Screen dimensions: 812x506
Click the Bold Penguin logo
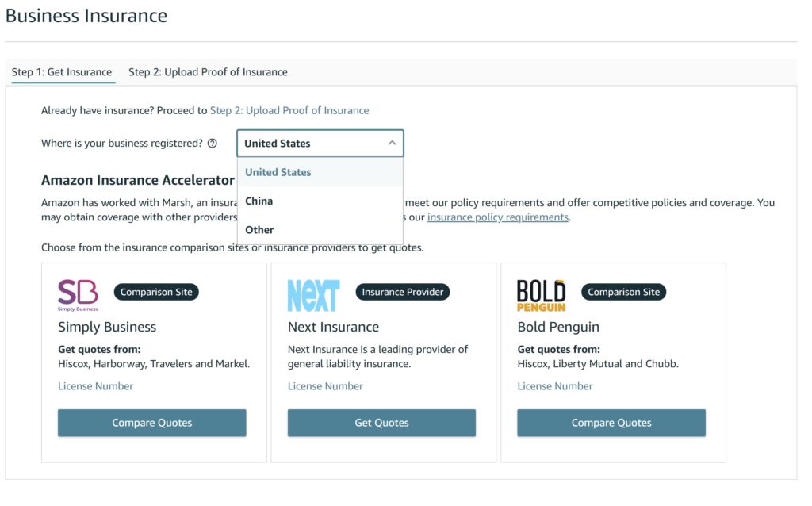click(541, 295)
